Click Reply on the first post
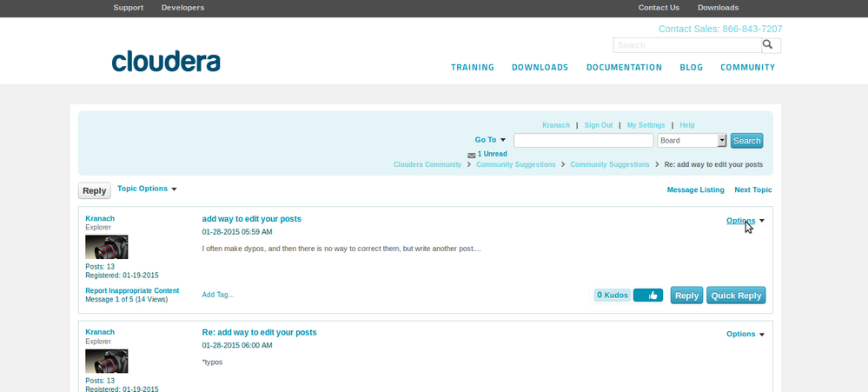This screenshot has height=392, width=868. [x=686, y=296]
